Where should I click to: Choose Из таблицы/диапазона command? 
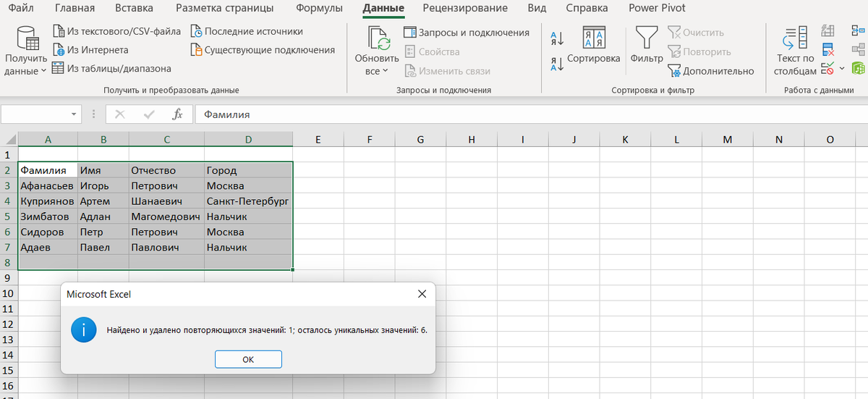point(112,69)
